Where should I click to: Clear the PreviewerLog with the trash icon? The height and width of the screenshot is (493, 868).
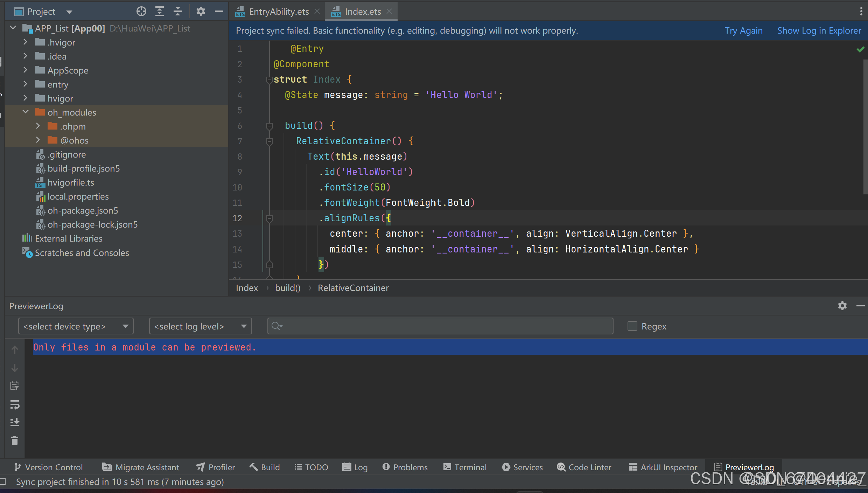click(x=15, y=440)
